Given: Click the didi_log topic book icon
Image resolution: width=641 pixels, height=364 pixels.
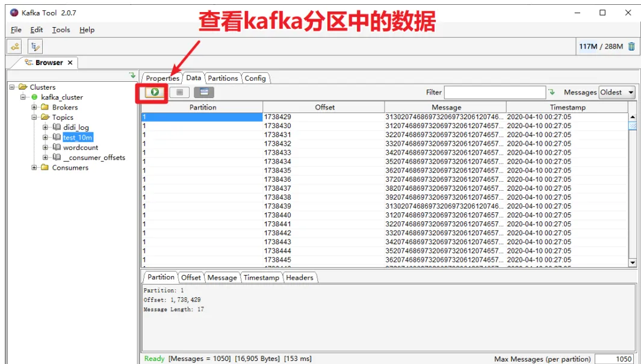Looking at the screenshot, I should pos(57,127).
